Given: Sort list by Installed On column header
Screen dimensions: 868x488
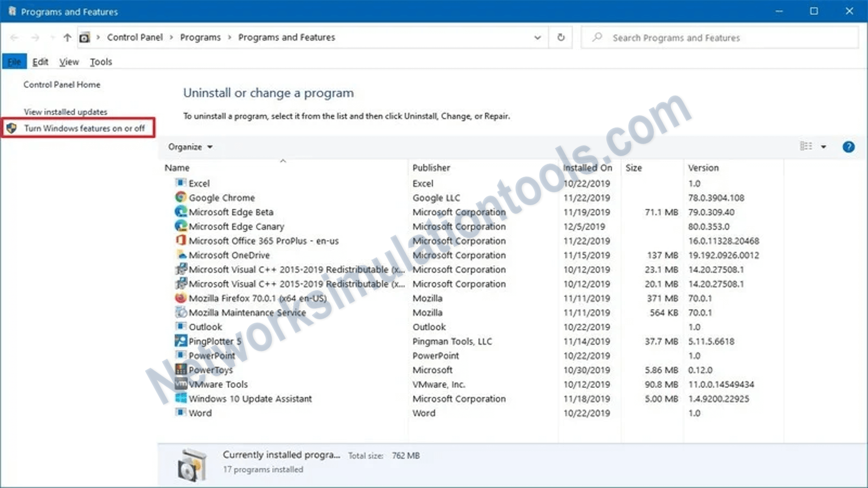Looking at the screenshot, I should tap(587, 168).
